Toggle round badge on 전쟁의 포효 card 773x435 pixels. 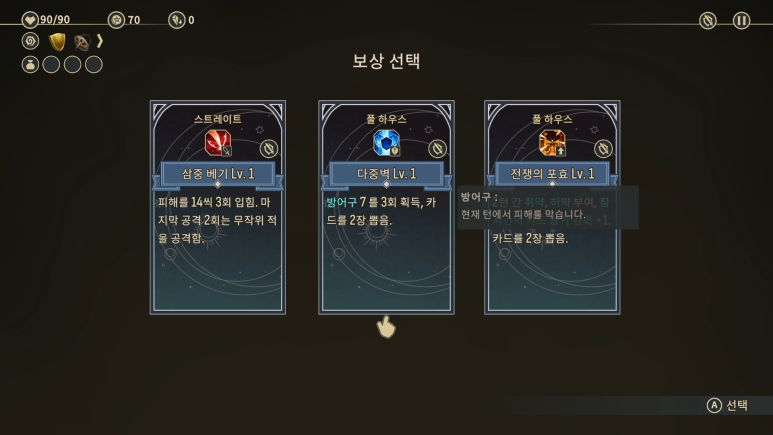coord(603,148)
